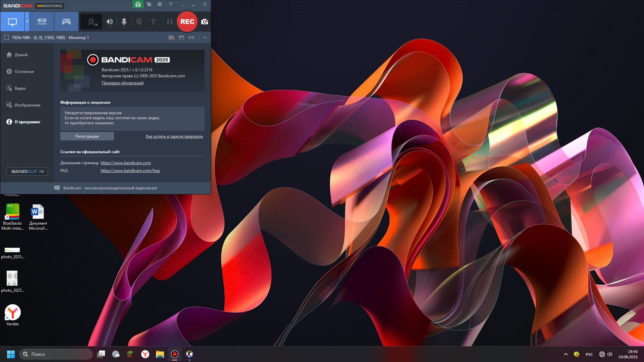Toggle the text overlay T icon
The width and height of the screenshot is (644, 362).
153,22
